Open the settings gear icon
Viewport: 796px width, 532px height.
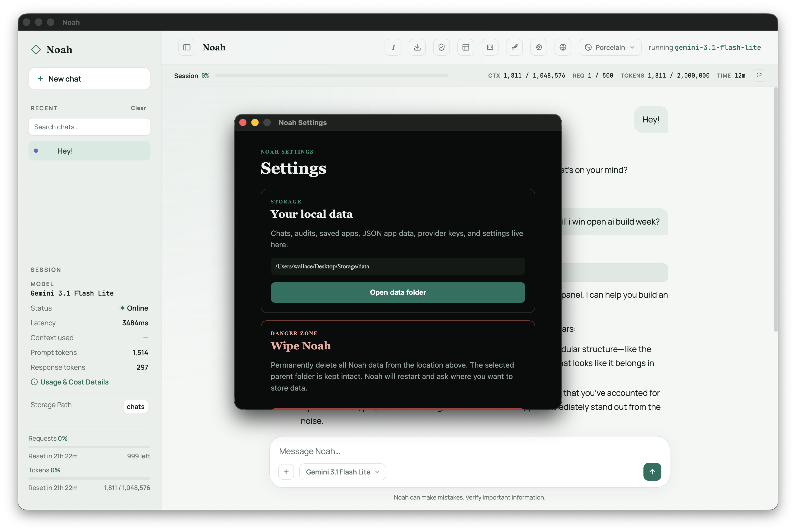pyautogui.click(x=538, y=47)
